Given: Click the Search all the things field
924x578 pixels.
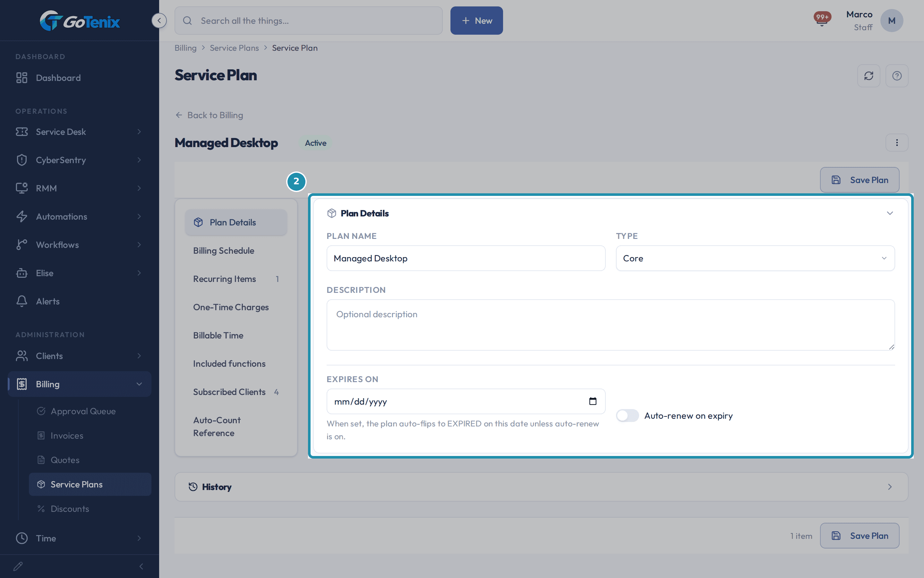Looking at the screenshot, I should (309, 21).
